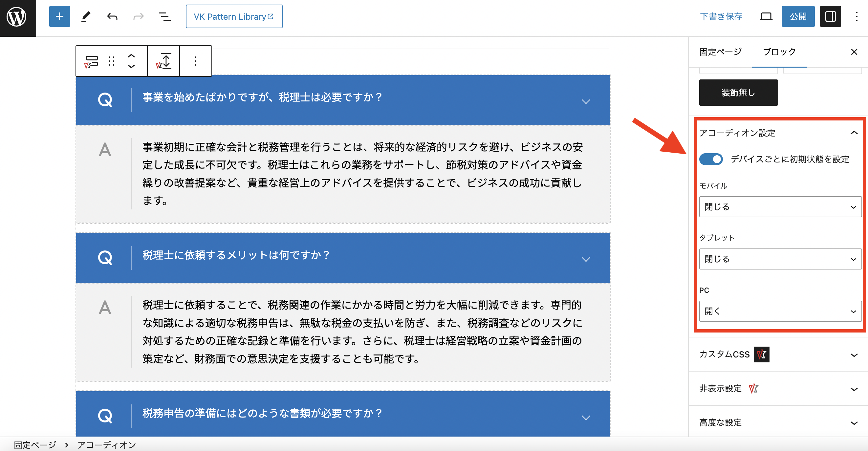
Task: Open the block inserter
Action: click(59, 16)
